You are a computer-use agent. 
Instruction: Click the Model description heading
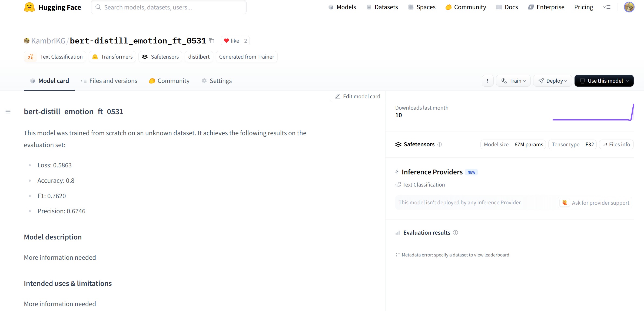pyautogui.click(x=53, y=237)
